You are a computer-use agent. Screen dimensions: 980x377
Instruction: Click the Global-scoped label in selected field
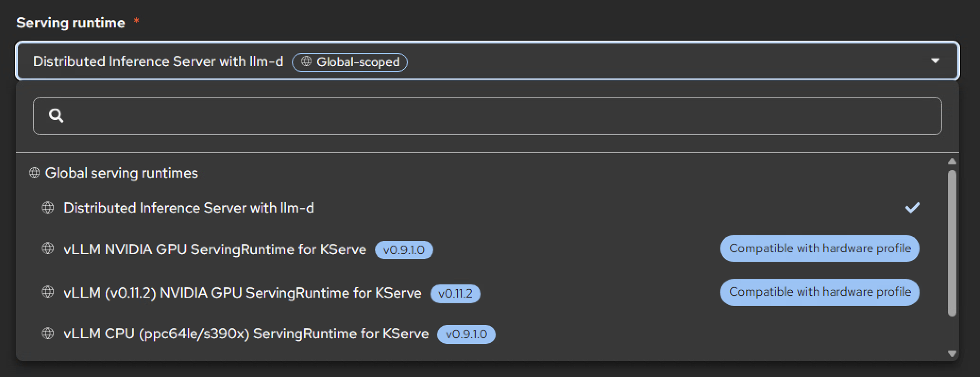click(x=357, y=62)
